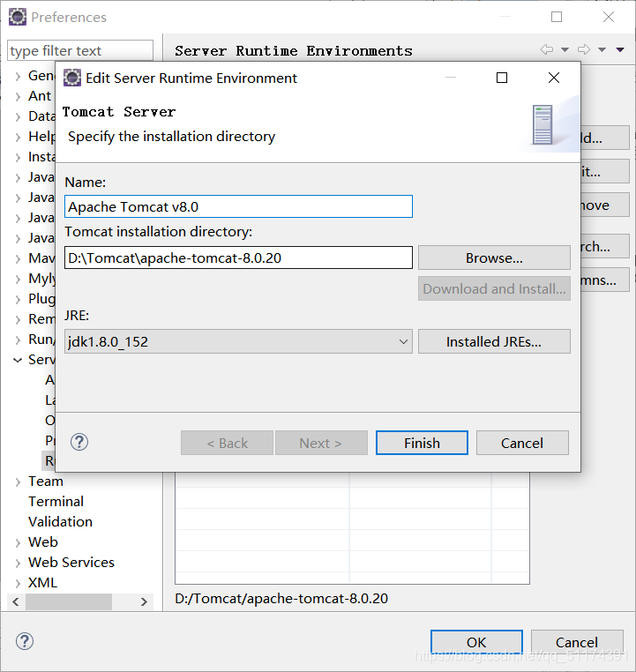
Task: Open the JRE combo box jdk1.8.0_152
Action: click(238, 341)
